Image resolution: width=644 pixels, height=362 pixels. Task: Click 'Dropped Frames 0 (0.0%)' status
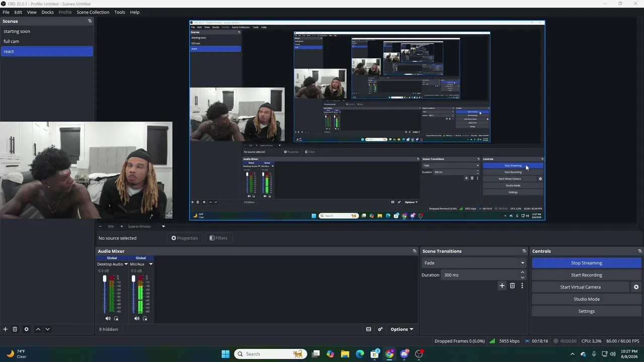click(x=460, y=341)
